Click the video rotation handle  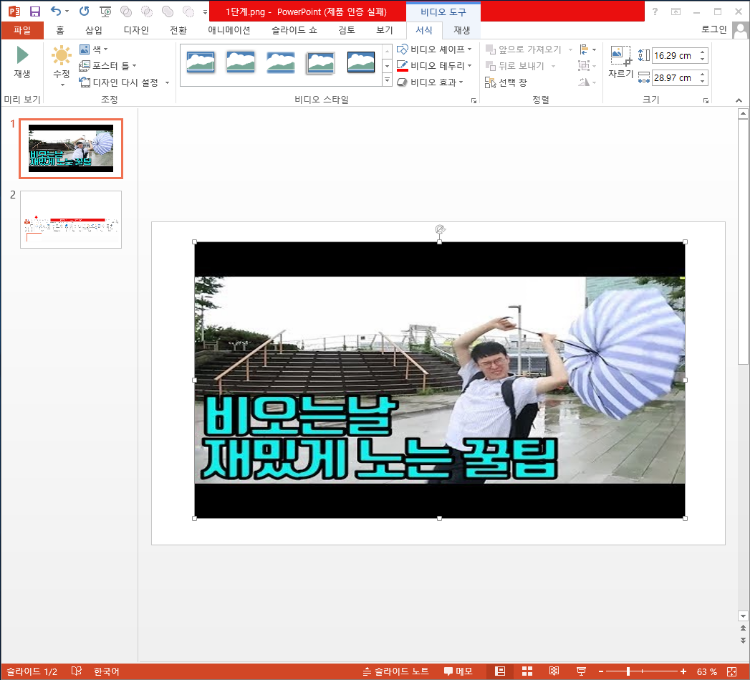point(440,230)
